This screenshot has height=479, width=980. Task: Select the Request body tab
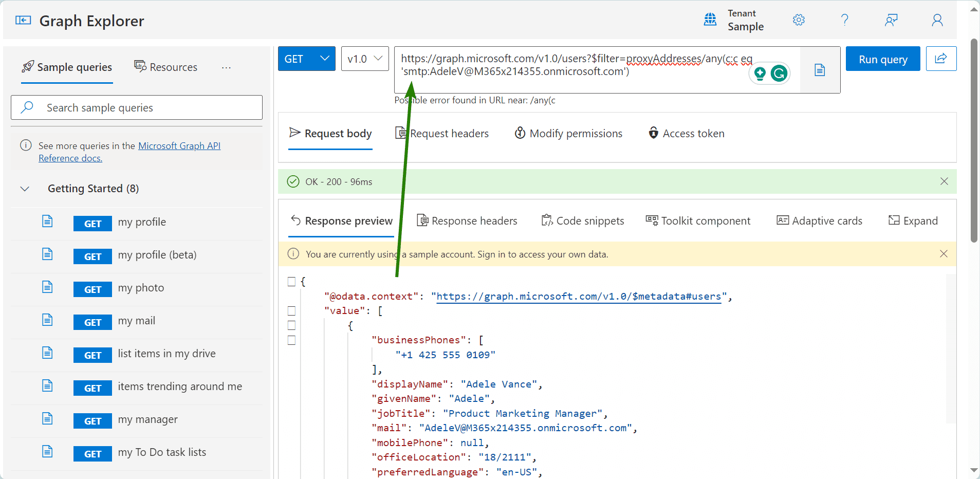330,134
